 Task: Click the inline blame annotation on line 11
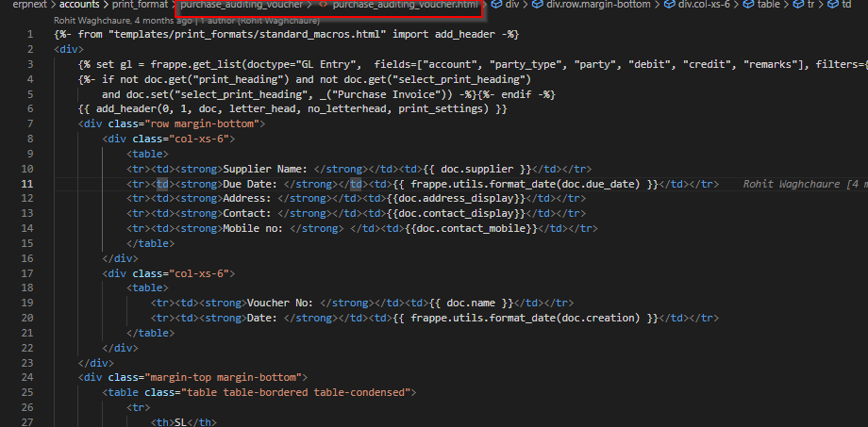(x=805, y=184)
